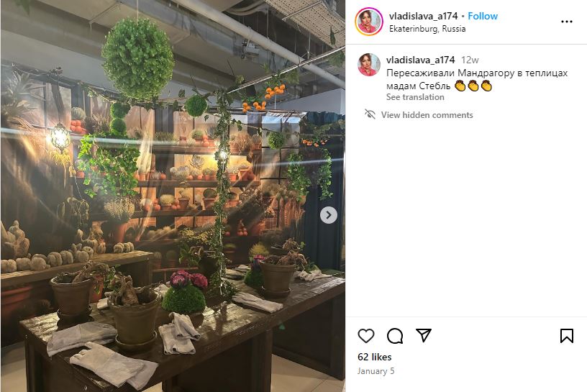Click the hidden comments eye-slash icon

click(370, 114)
